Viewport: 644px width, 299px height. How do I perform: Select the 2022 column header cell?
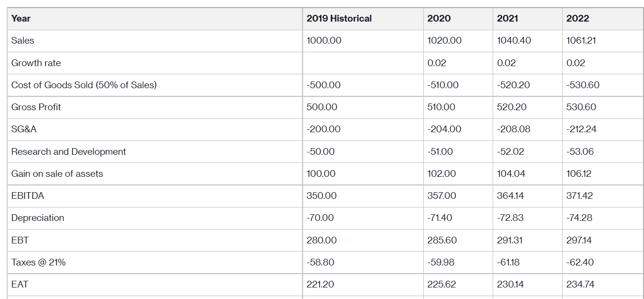point(577,19)
